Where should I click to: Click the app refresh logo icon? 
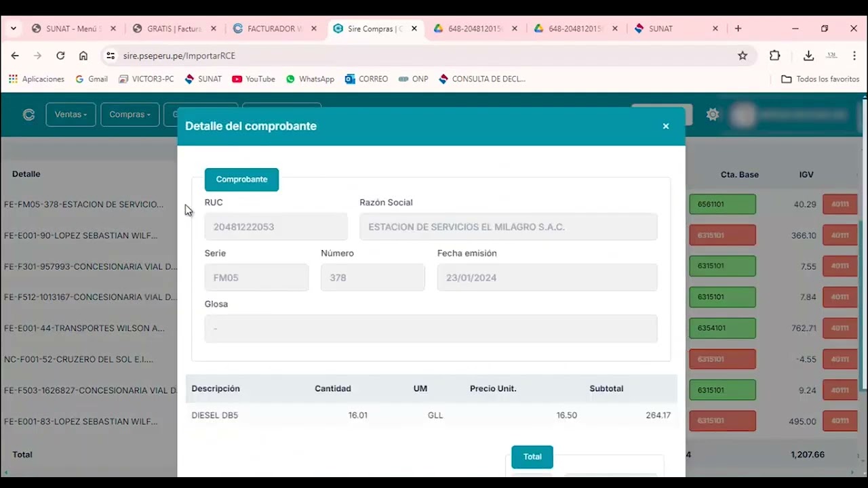pos(28,115)
